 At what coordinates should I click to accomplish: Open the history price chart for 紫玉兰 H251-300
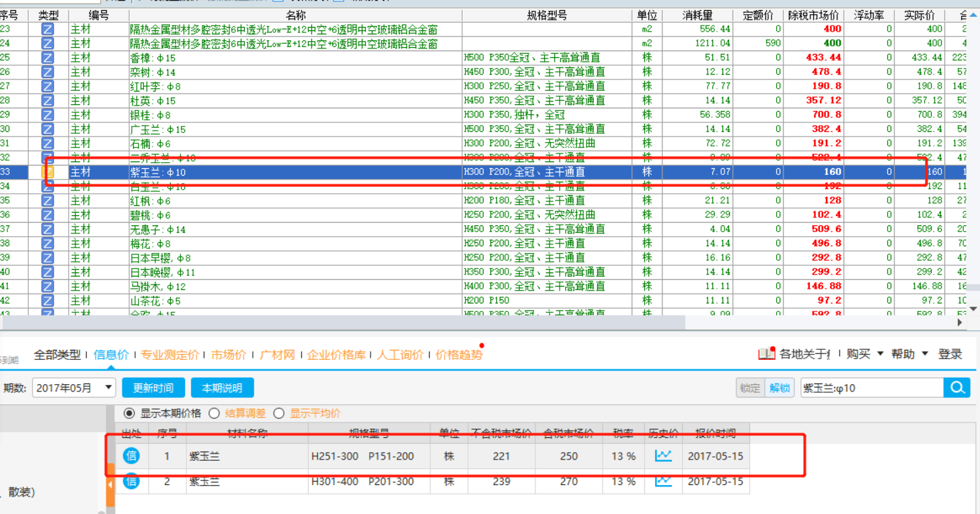pyautogui.click(x=663, y=456)
